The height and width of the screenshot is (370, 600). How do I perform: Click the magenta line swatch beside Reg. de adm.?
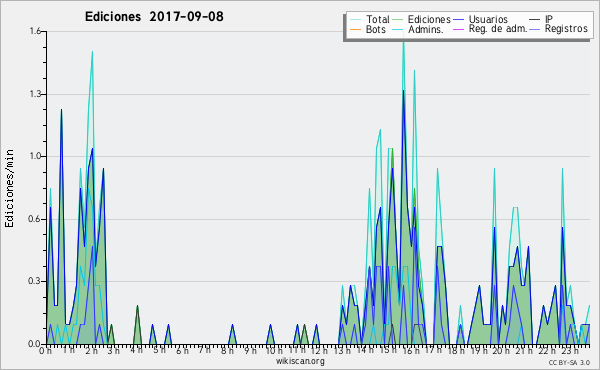point(458,29)
